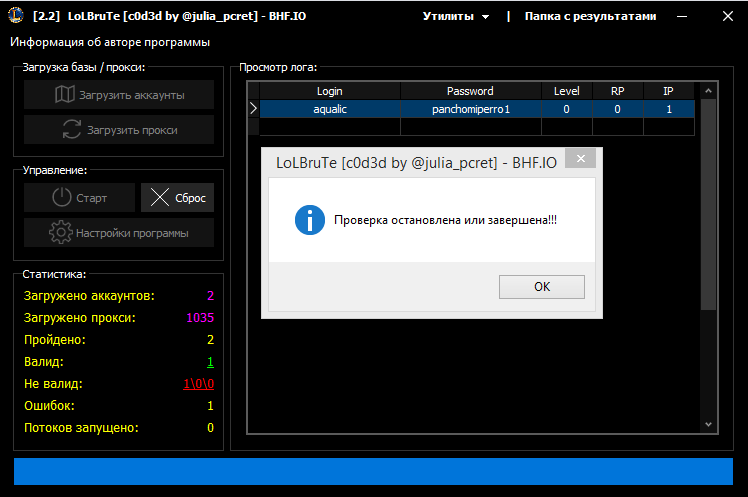The height and width of the screenshot is (497, 748).
Task: Open Информация об авторе программы
Action: coord(110,43)
